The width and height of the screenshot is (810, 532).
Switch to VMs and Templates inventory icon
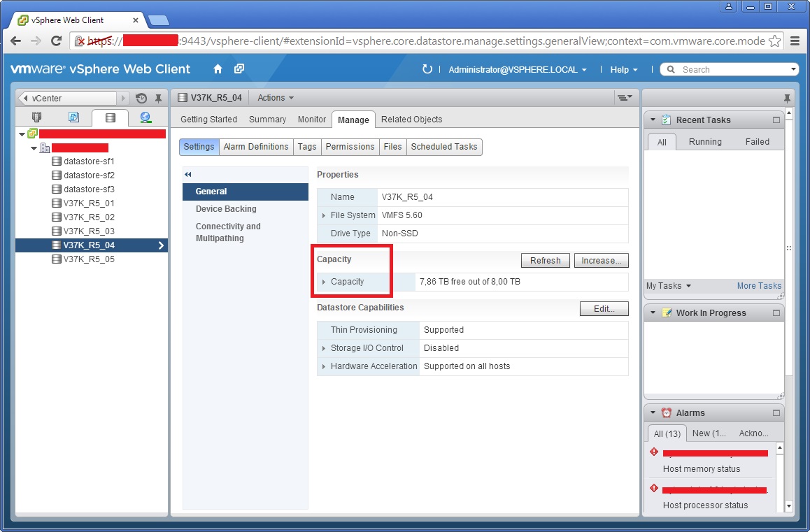(x=73, y=117)
